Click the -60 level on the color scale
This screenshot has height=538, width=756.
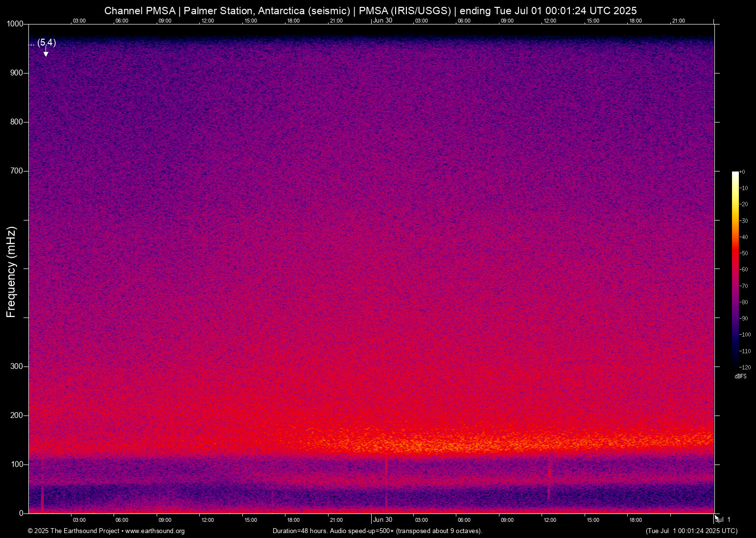736,269
